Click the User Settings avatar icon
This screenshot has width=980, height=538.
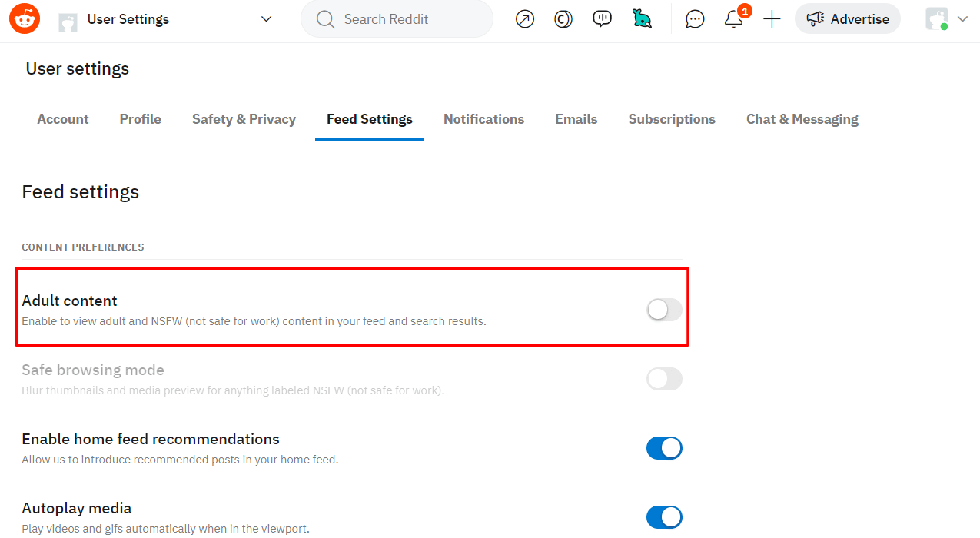point(68,21)
